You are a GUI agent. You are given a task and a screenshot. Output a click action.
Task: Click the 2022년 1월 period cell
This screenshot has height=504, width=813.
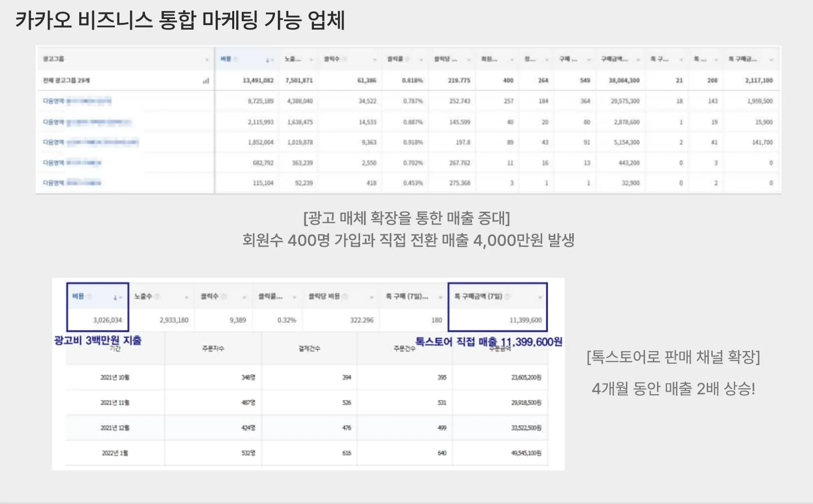(x=115, y=453)
